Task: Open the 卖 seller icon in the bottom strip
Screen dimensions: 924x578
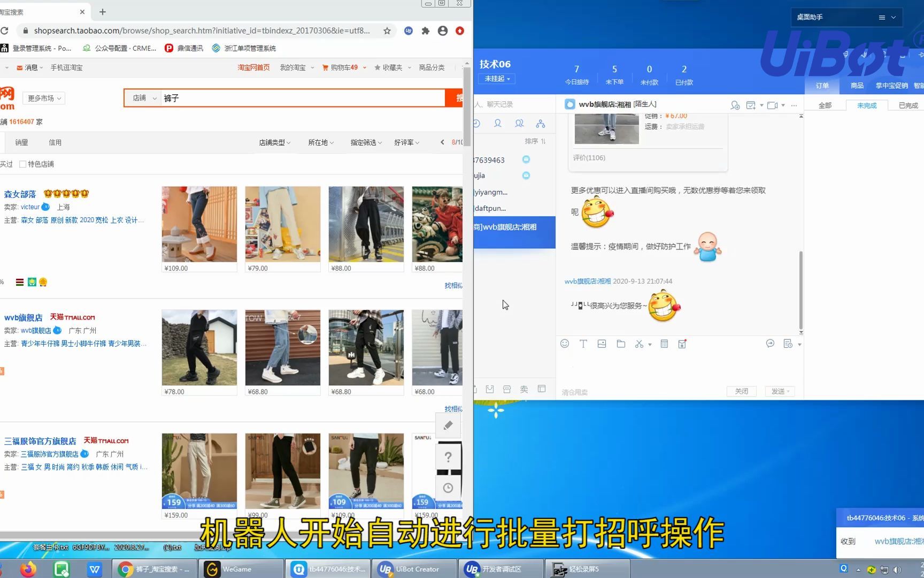Action: [x=524, y=389]
